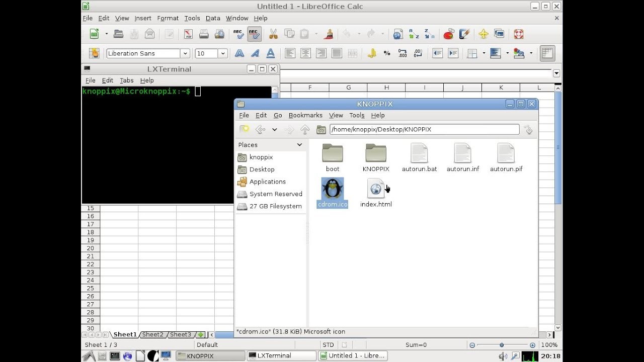Open the Navigator star icon

(484, 34)
